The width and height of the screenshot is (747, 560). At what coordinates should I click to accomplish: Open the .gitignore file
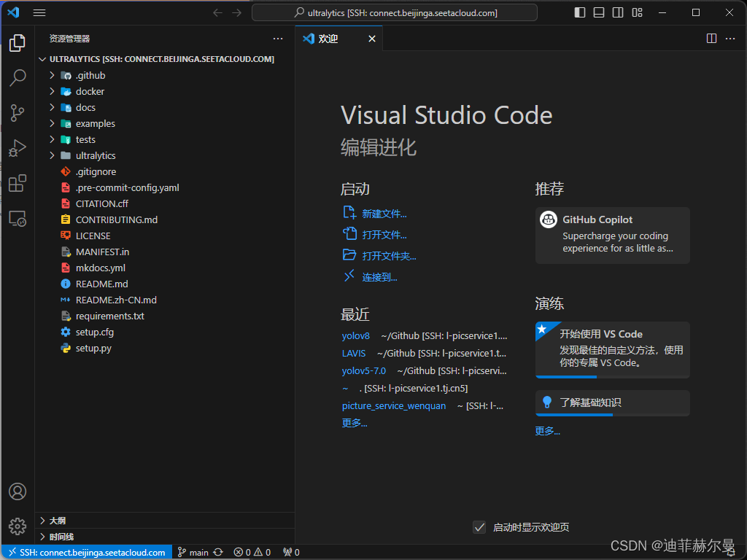165,171
